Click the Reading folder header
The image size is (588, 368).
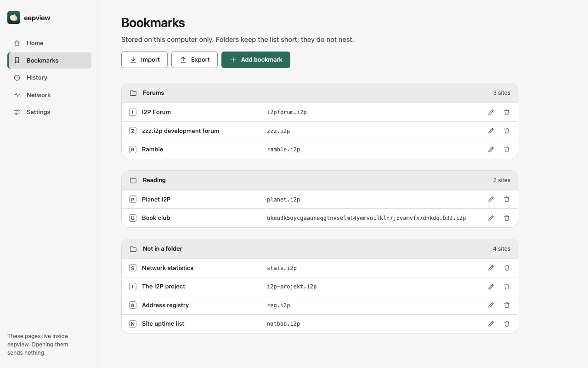tap(320, 180)
